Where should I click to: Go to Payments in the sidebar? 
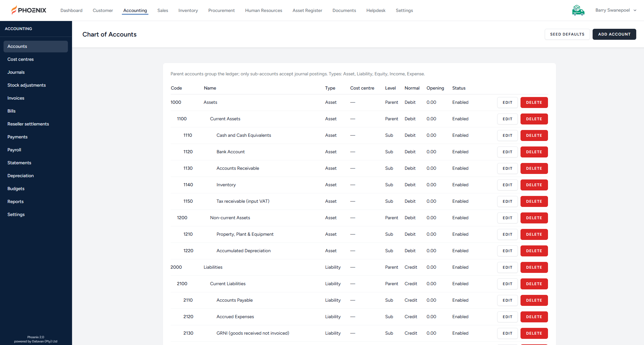tap(36, 137)
